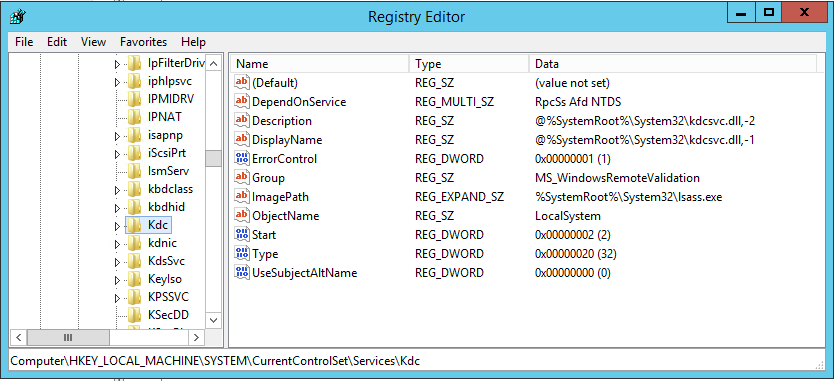
Task: Expand the IpFilterDriv tree node
Action: point(118,64)
